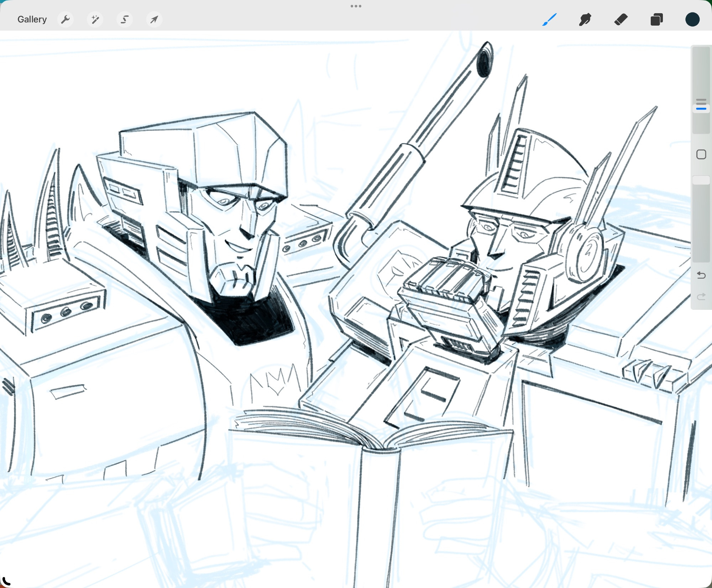Tap the three-dot multitasking menu
Image resolution: width=712 pixels, height=588 pixels.
pos(356,6)
